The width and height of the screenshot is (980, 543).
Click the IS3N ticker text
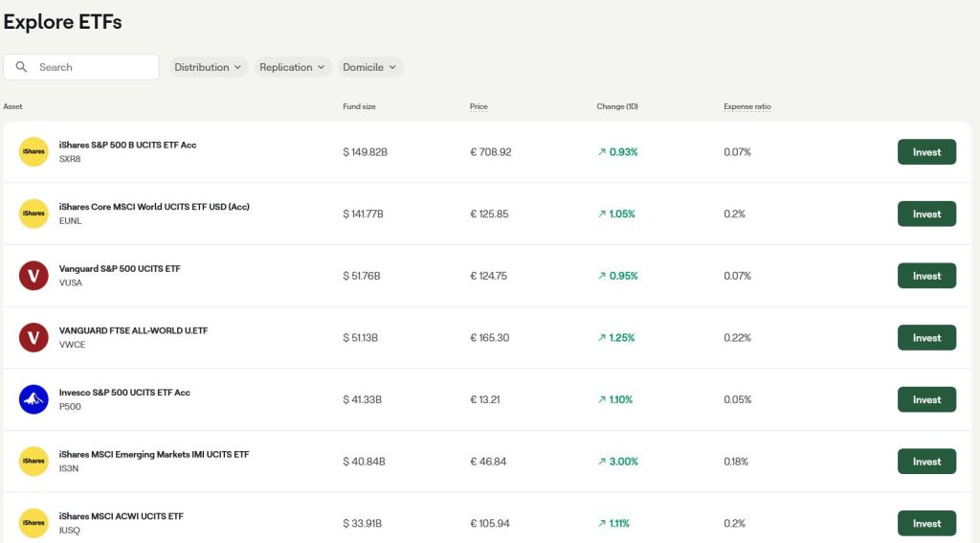click(69, 468)
